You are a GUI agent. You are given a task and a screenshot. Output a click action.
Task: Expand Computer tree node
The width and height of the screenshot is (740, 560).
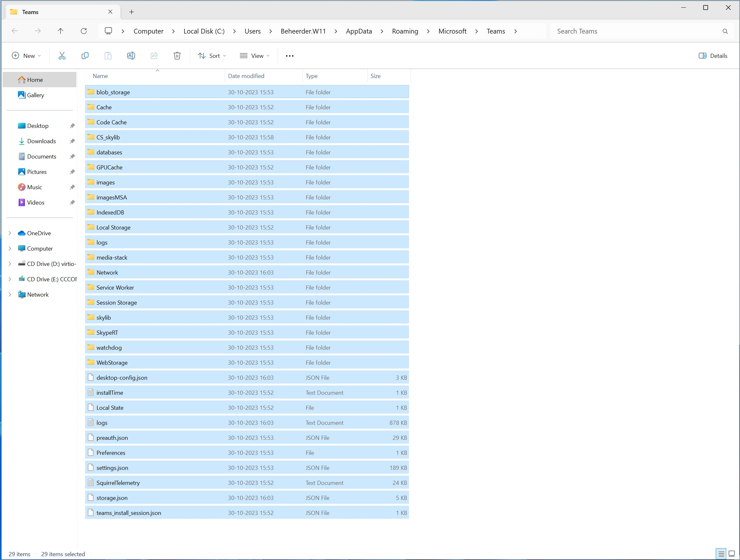10,249
